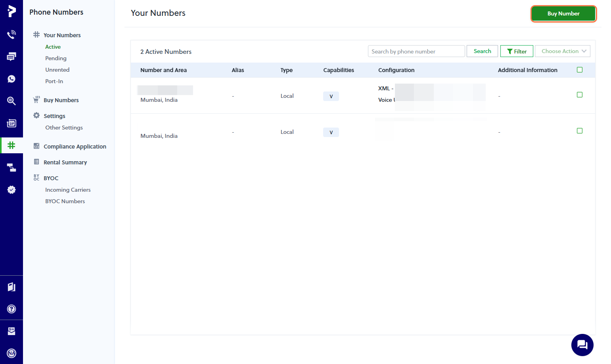Viewport: 611px width, 364px height.
Task: Click the Buy Number button
Action: (563, 13)
